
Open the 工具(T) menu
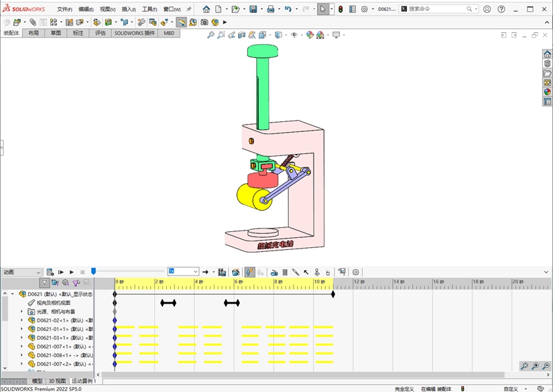click(x=149, y=9)
